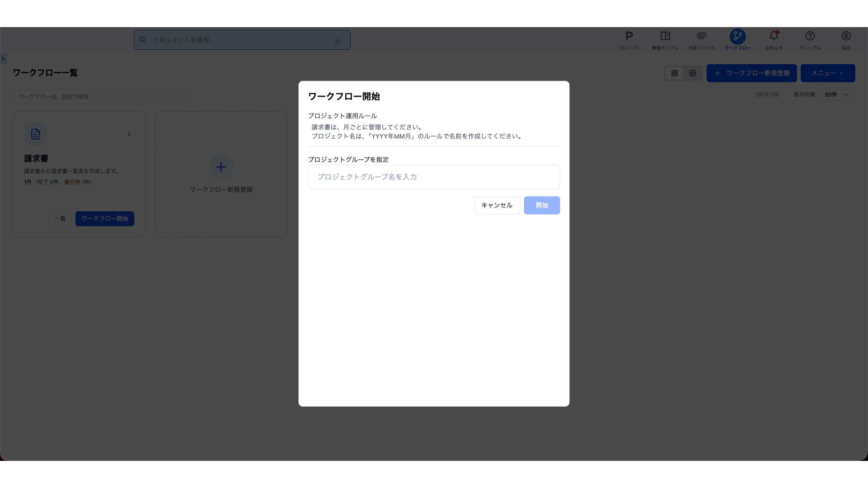The height and width of the screenshot is (488, 868).
Task: Switch to table list view
Action: (692, 73)
